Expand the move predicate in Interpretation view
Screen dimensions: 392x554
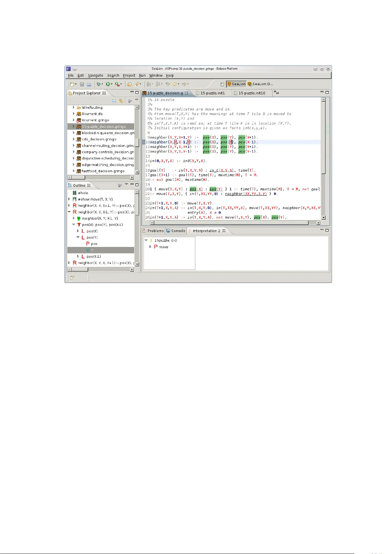tap(150, 247)
